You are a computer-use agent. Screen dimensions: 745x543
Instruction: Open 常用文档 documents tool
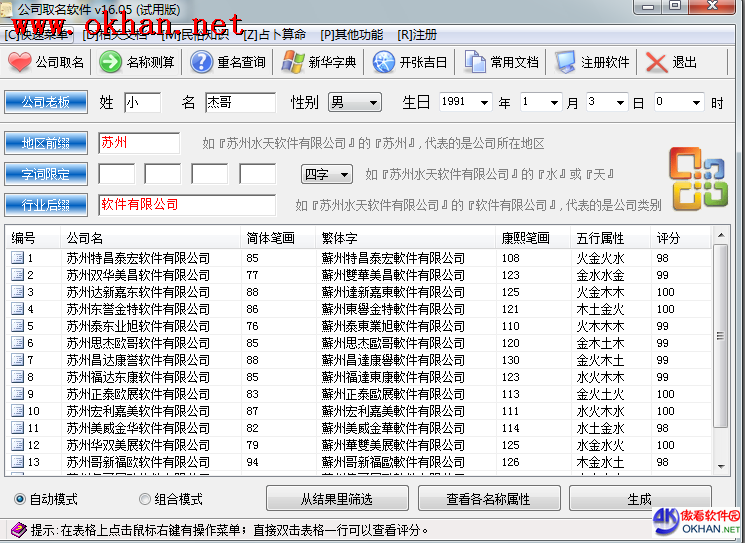[475, 62]
